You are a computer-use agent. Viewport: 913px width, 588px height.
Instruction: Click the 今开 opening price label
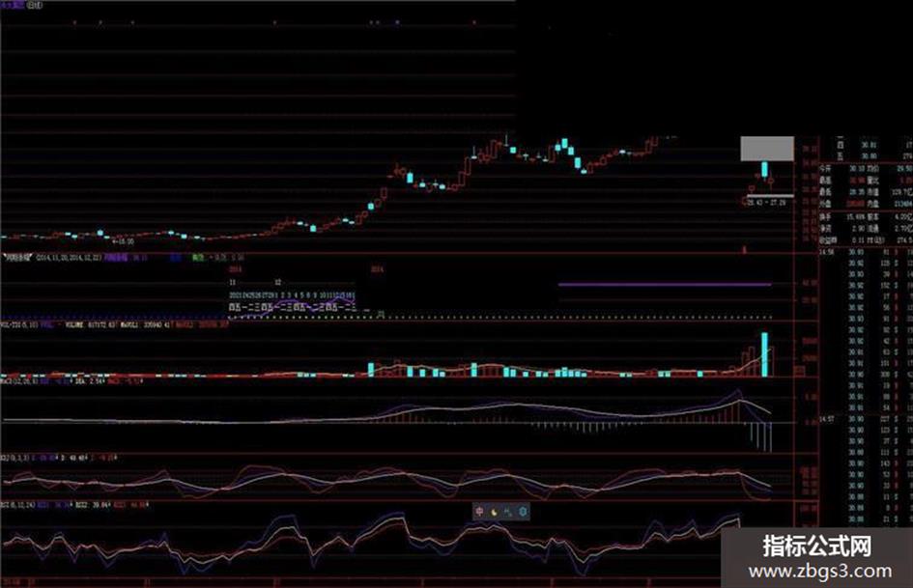tap(826, 168)
